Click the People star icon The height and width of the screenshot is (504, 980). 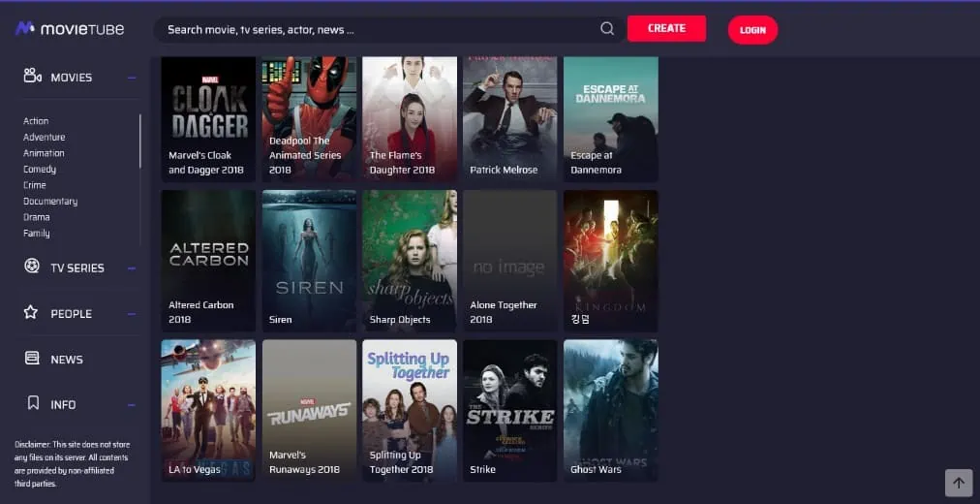[x=31, y=312]
